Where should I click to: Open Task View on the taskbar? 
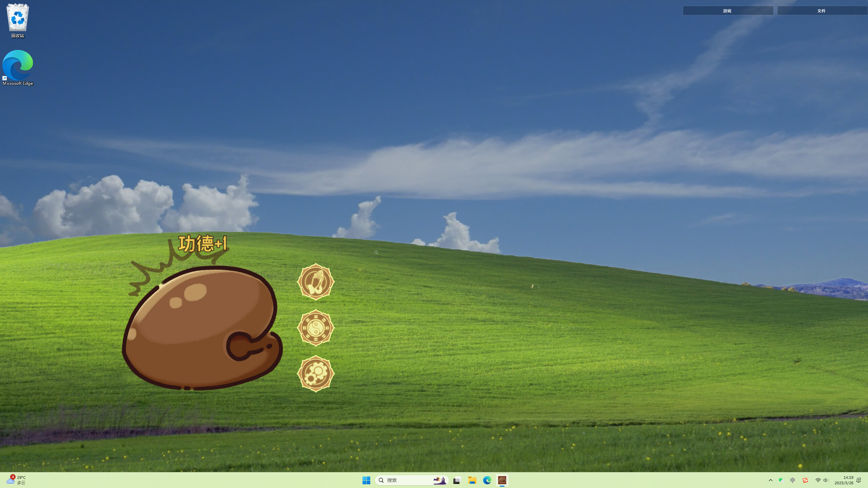click(457, 480)
